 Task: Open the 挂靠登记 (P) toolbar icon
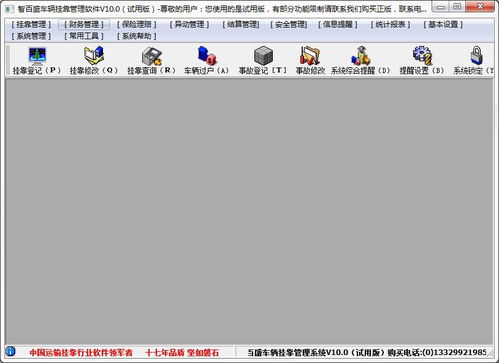point(37,56)
